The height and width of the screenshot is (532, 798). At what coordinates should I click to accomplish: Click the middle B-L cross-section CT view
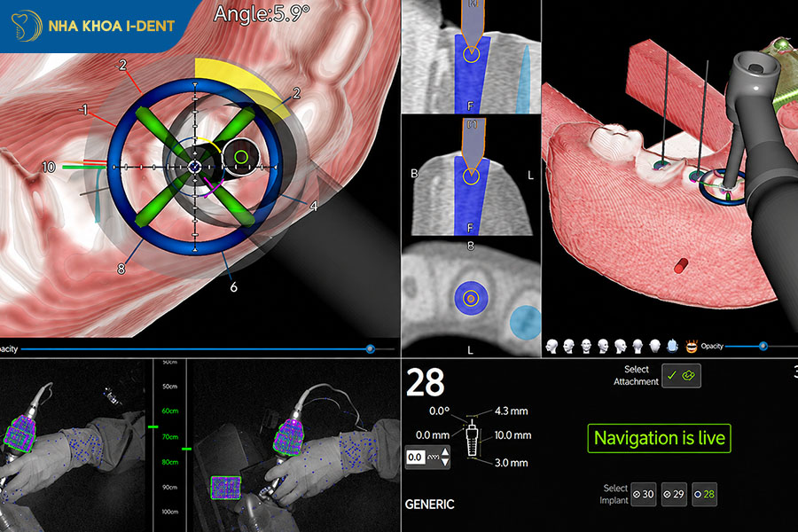[x=472, y=176]
